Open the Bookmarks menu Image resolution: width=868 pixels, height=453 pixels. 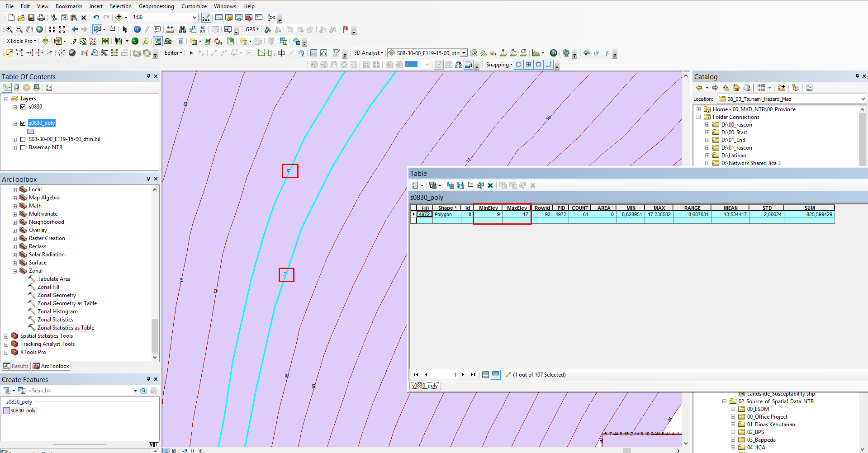[69, 6]
